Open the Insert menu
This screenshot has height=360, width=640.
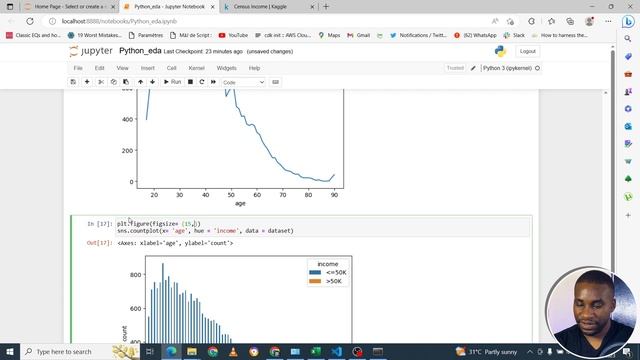148,68
